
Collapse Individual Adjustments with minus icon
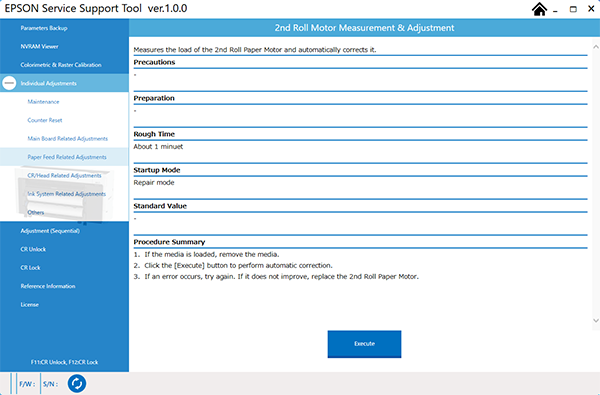pyautogui.click(x=9, y=83)
